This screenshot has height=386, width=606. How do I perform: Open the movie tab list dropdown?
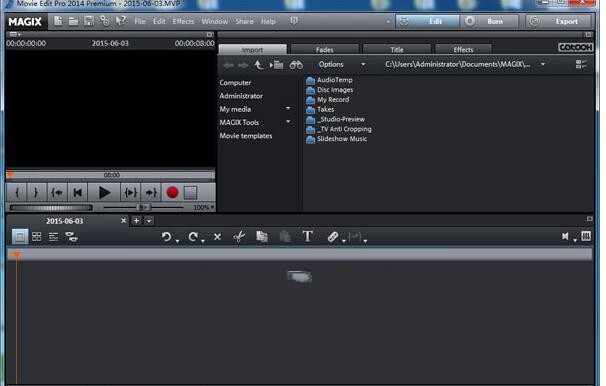[x=149, y=221]
